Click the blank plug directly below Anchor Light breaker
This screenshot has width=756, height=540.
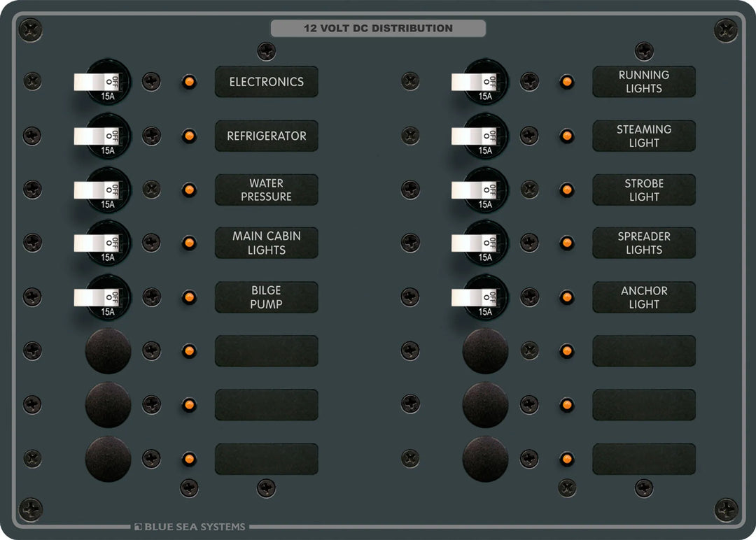(x=485, y=351)
